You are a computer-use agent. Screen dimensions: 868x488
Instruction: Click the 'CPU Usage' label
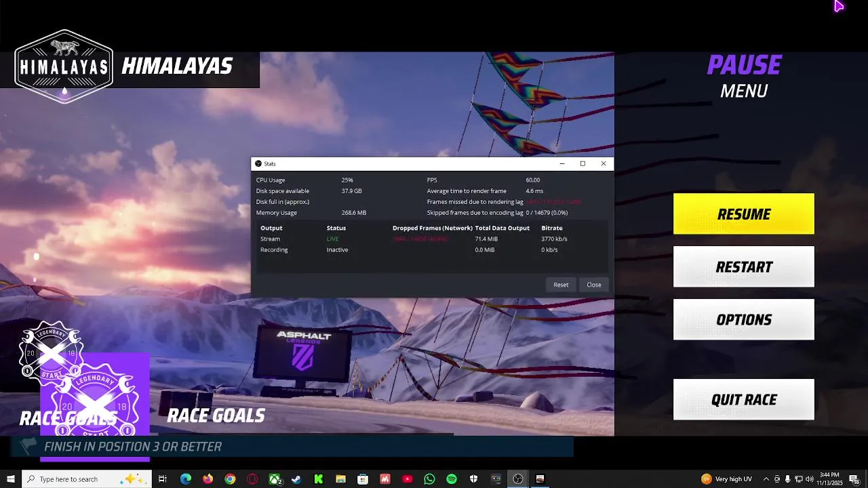click(x=271, y=180)
